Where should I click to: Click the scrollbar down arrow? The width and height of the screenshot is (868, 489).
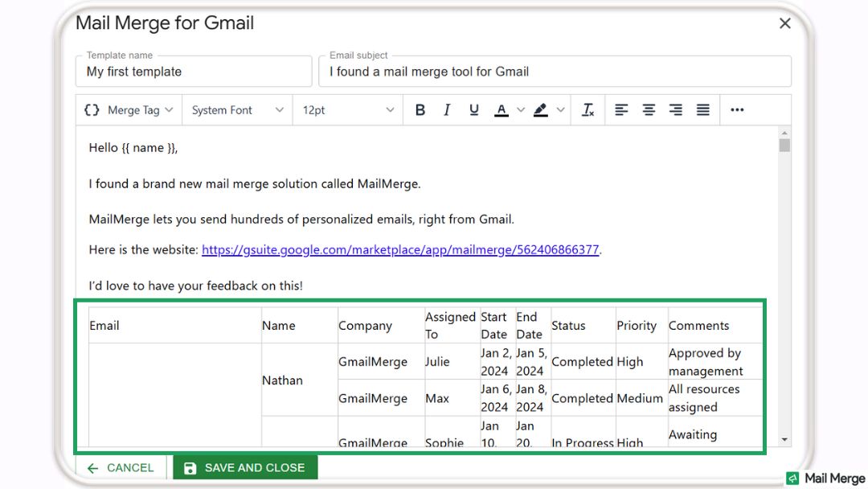point(784,440)
